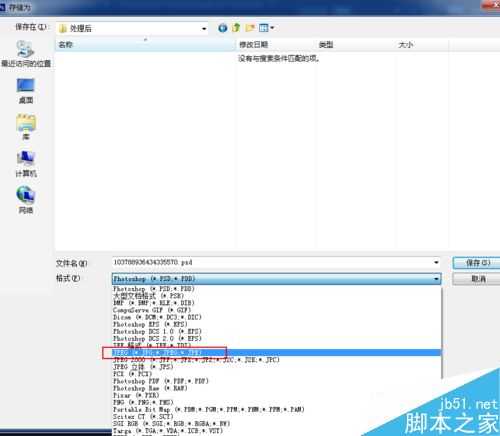Click the Cancel button

pyautogui.click(x=477, y=279)
